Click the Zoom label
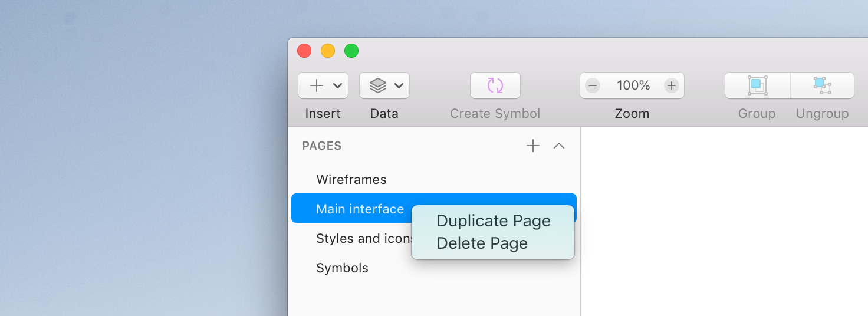 [632, 114]
